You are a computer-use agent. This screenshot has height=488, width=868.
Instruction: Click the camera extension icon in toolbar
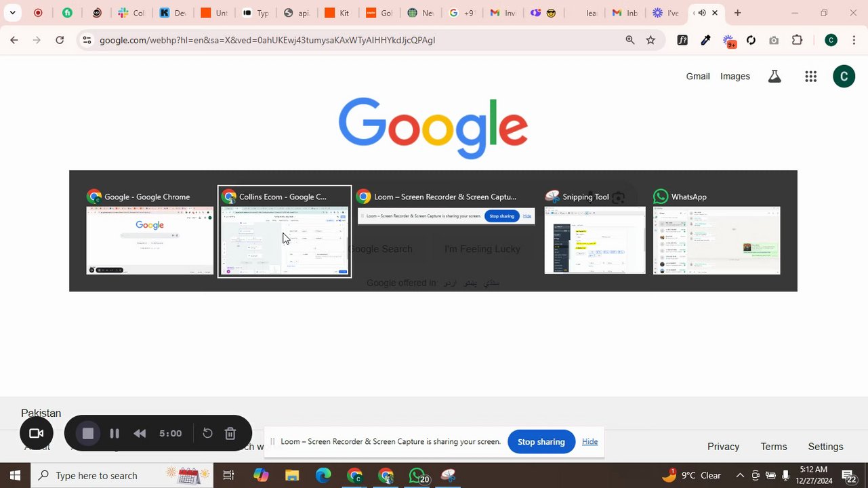[774, 40]
